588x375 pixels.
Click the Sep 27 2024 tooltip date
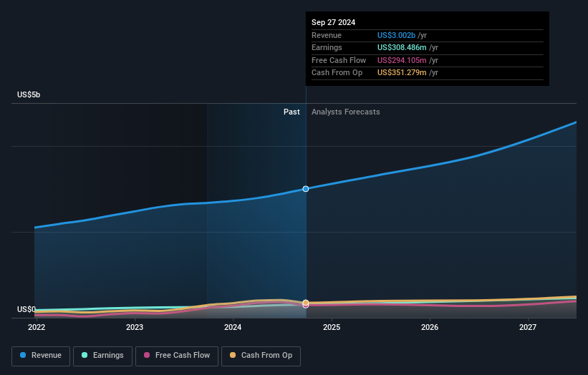click(333, 22)
